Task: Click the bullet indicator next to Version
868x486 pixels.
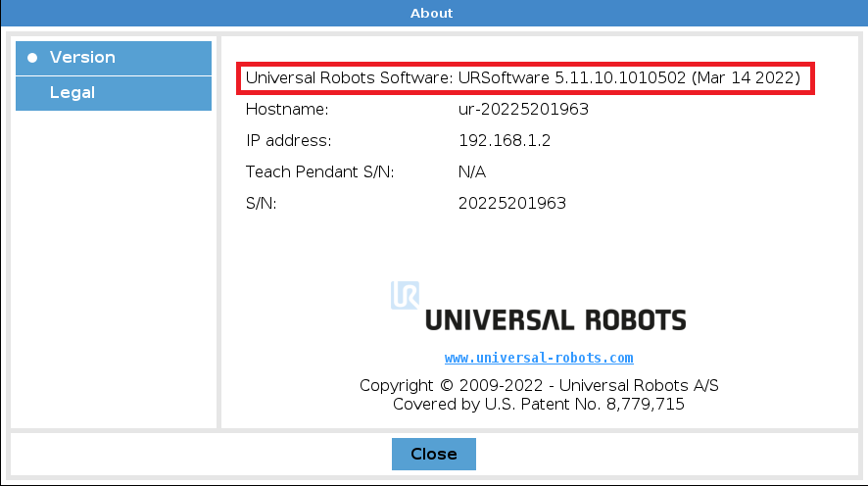Action: (x=32, y=58)
